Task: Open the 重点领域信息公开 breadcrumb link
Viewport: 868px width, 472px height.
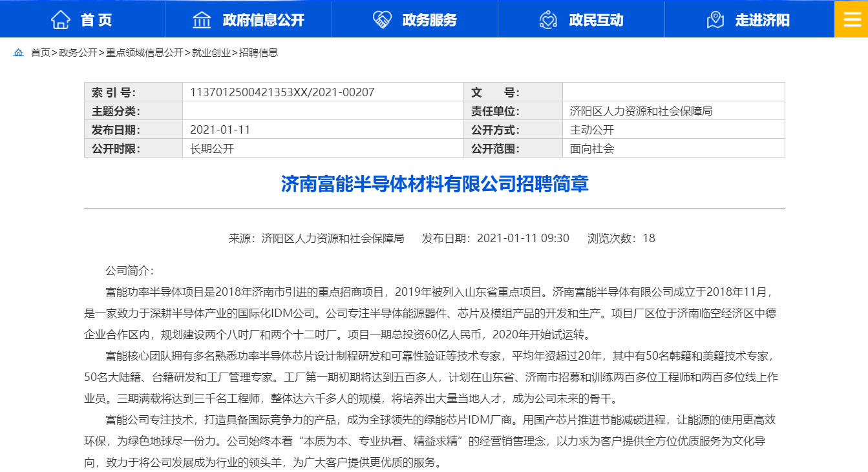Action: click(145, 53)
